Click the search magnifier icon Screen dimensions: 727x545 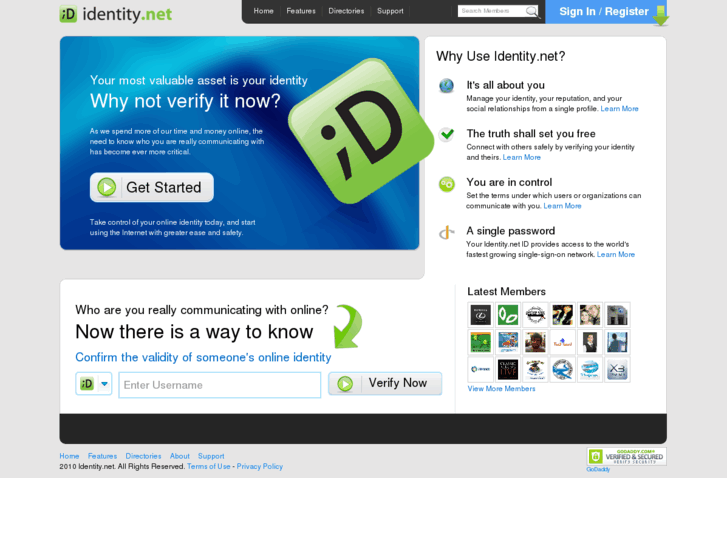tap(532, 11)
